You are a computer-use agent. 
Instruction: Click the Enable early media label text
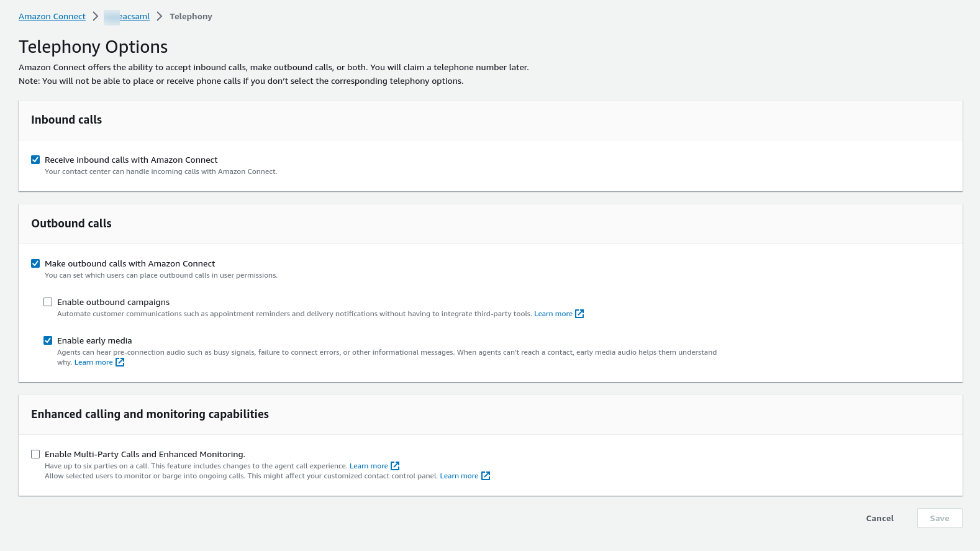(x=94, y=340)
